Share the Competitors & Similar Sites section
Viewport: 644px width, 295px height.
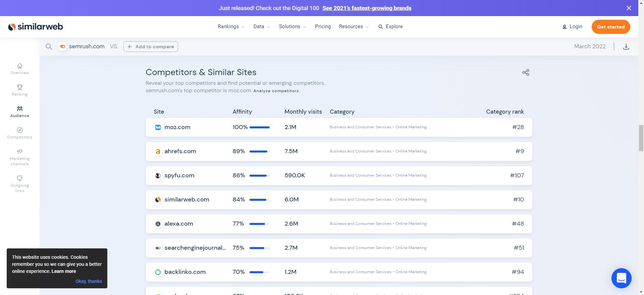pyautogui.click(x=526, y=72)
